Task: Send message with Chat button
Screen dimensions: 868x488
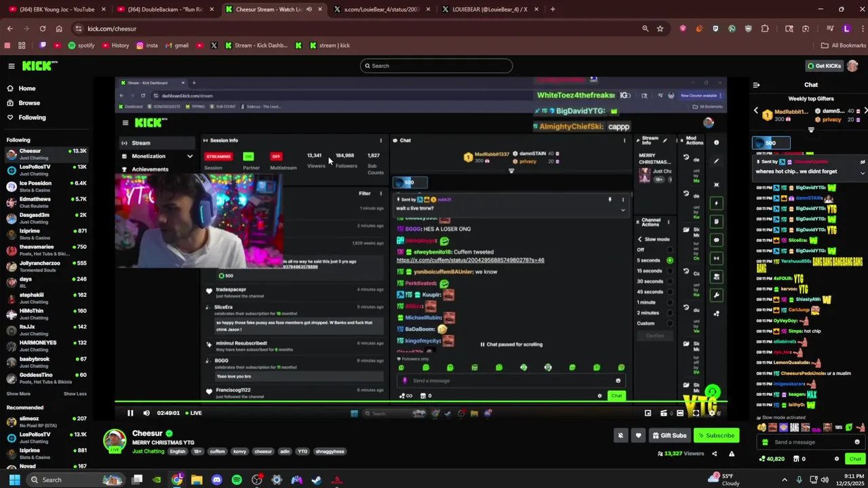Action: [x=855, y=459]
